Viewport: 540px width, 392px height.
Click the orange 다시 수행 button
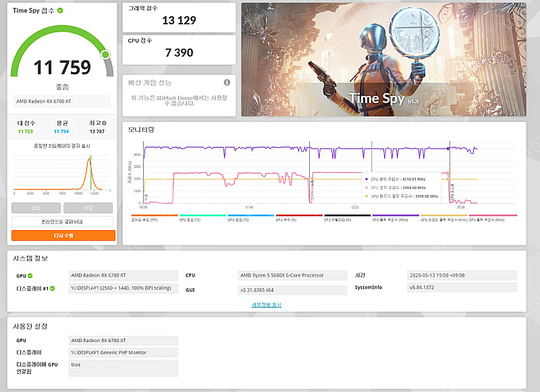pyautogui.click(x=63, y=235)
